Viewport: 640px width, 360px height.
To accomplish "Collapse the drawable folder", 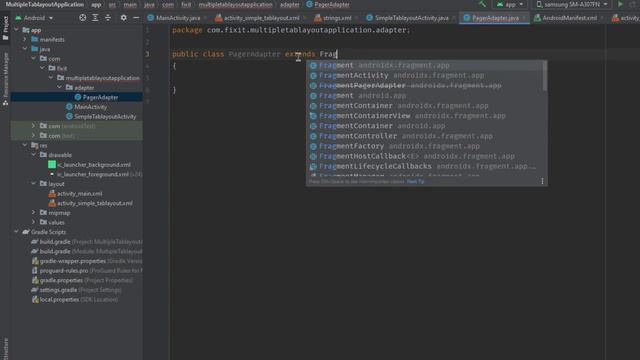I will [33, 155].
